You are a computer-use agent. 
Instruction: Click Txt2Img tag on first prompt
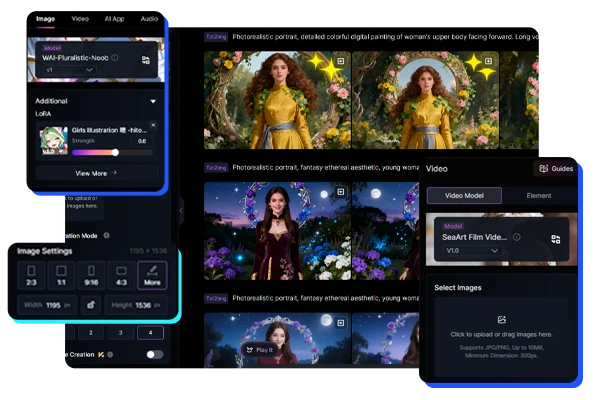pos(216,37)
